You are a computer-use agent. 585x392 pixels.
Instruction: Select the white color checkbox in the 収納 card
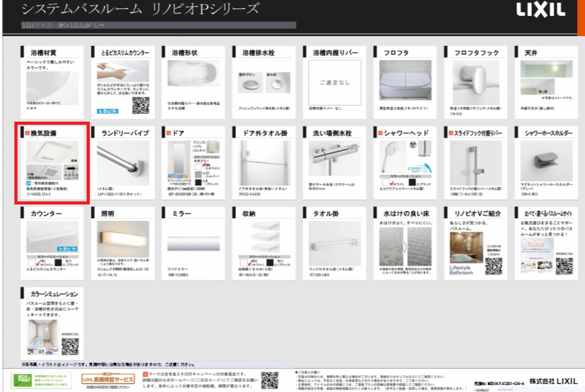[x=245, y=263]
